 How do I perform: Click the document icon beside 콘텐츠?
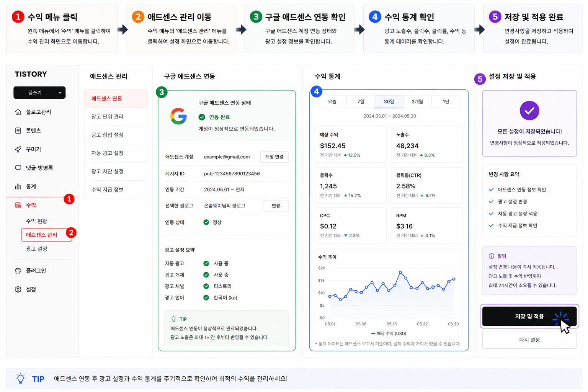click(x=18, y=131)
